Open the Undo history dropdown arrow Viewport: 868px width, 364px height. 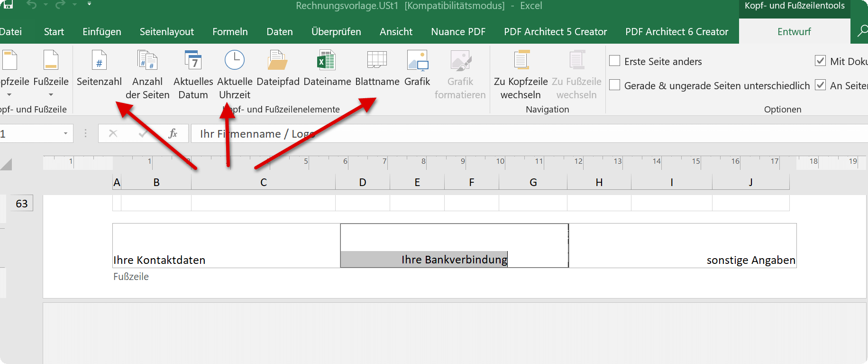tap(46, 5)
